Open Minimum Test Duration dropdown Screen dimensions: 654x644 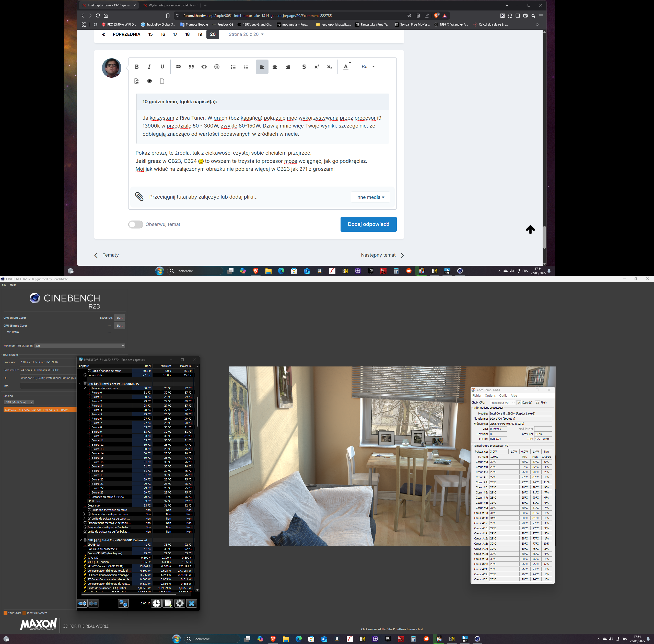pyautogui.click(x=80, y=346)
